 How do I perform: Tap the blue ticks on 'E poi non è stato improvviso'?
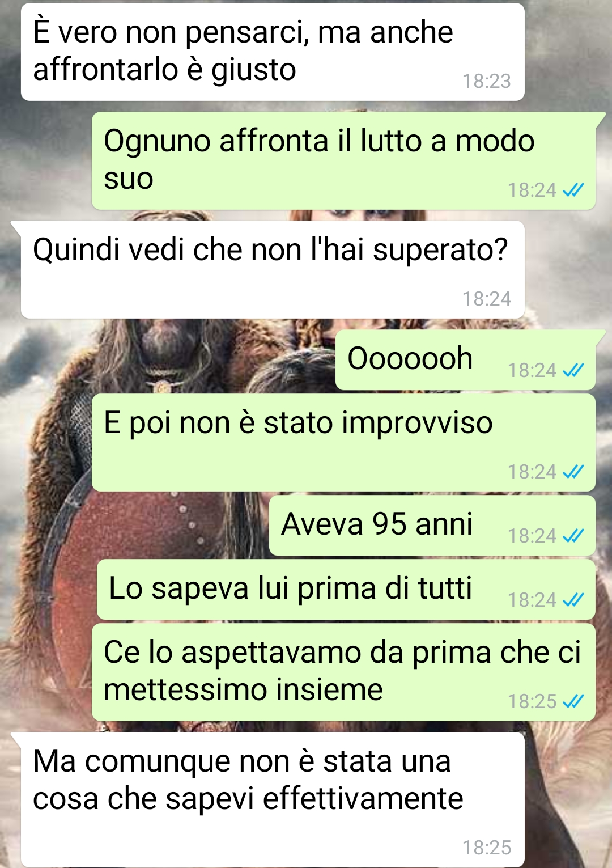[573, 472]
